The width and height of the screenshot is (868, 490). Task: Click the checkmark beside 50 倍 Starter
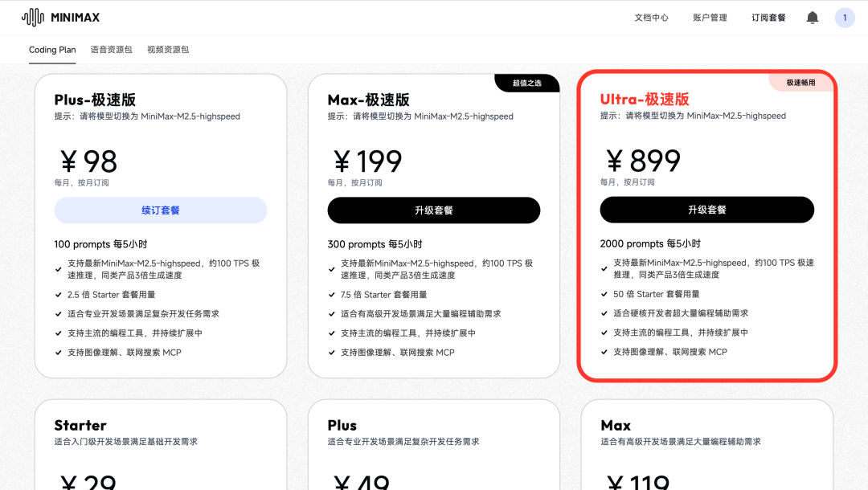point(604,294)
